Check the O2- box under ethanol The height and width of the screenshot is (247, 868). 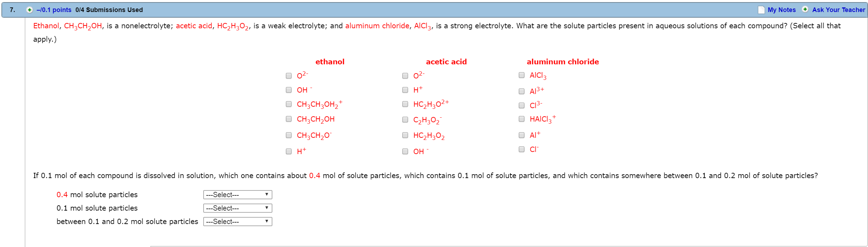289,76
